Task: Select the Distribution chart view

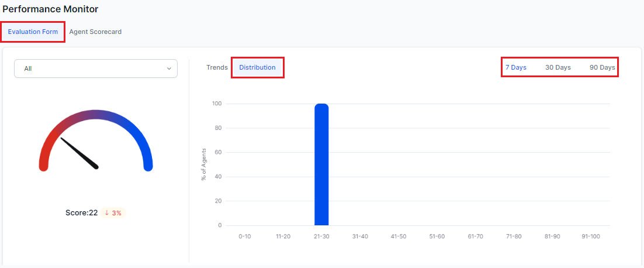Action: point(257,67)
